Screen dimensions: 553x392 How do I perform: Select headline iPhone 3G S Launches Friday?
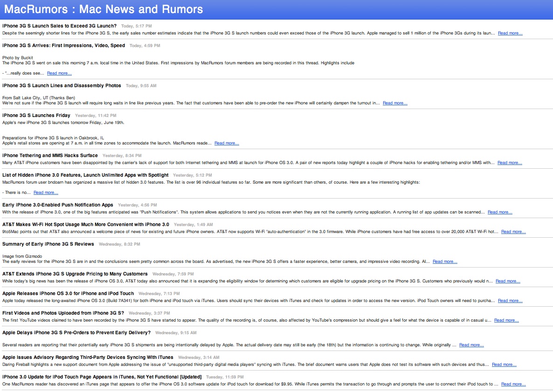point(36,116)
